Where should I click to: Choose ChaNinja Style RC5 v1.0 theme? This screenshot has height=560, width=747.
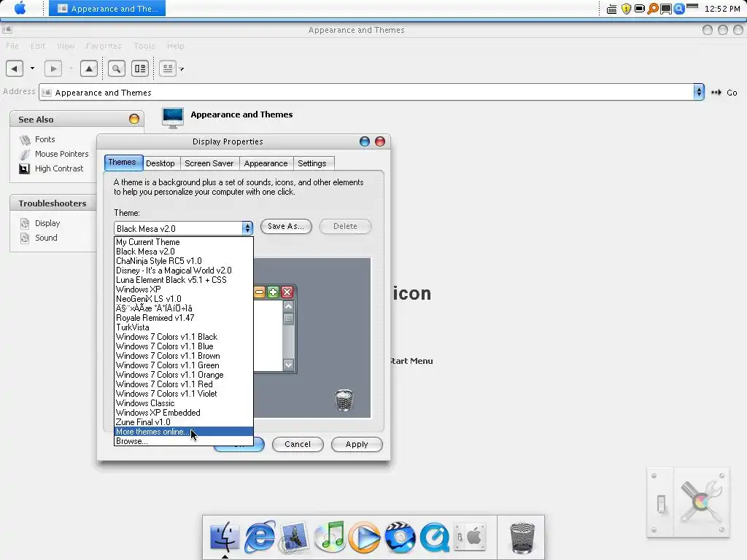click(183, 261)
